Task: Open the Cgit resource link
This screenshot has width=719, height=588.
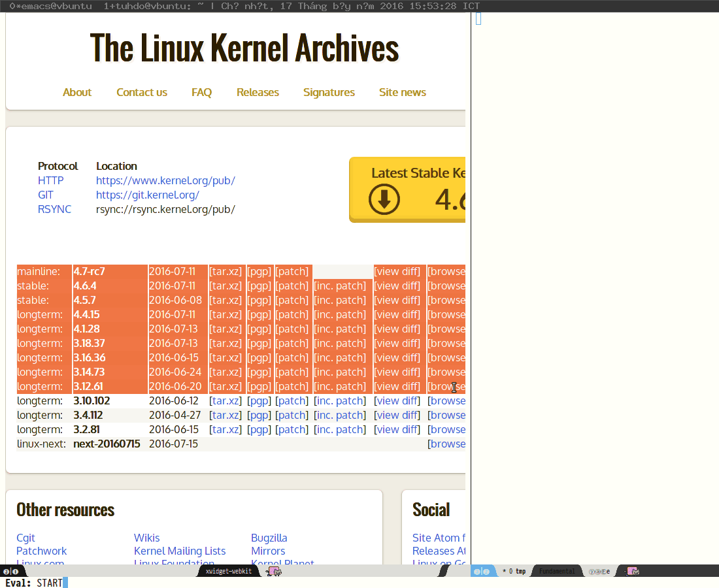Action: [25, 538]
